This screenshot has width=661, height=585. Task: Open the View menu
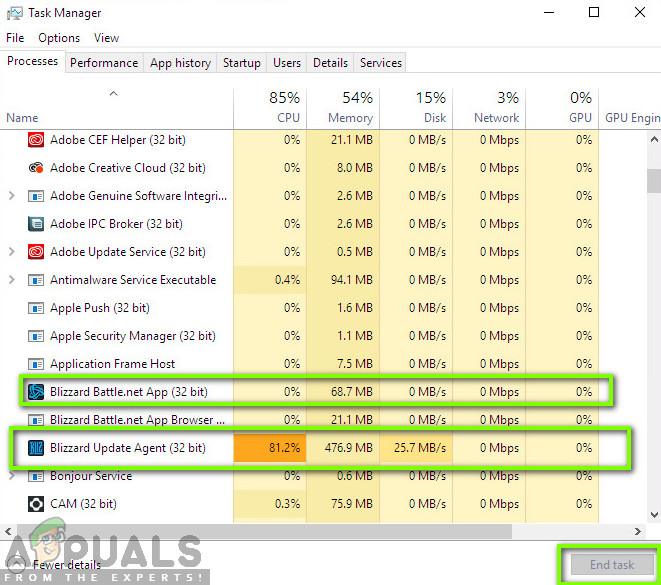pyautogui.click(x=106, y=38)
